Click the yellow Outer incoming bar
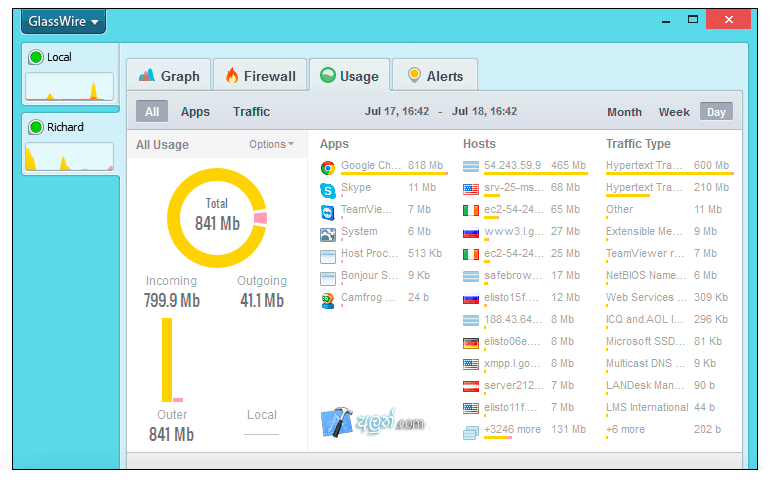Image resolution: width=770 pixels, height=484 pixels. [x=167, y=360]
